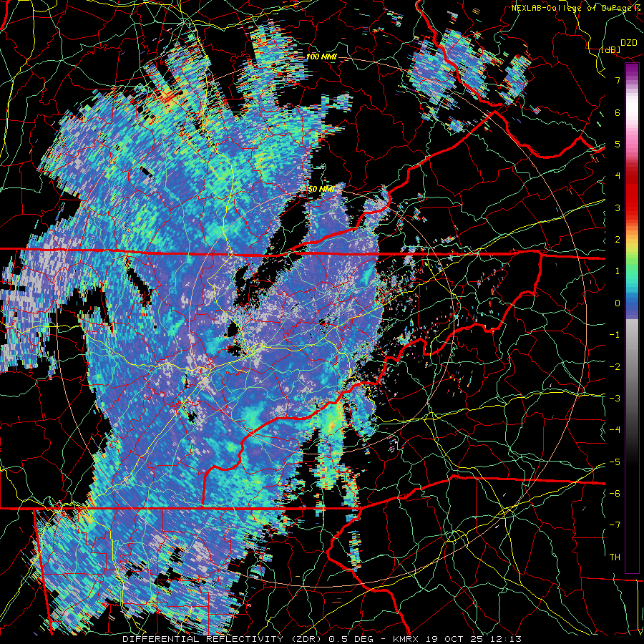The width and height of the screenshot is (644, 644).
Task: Click the "-4" scale value
Action: click(615, 430)
